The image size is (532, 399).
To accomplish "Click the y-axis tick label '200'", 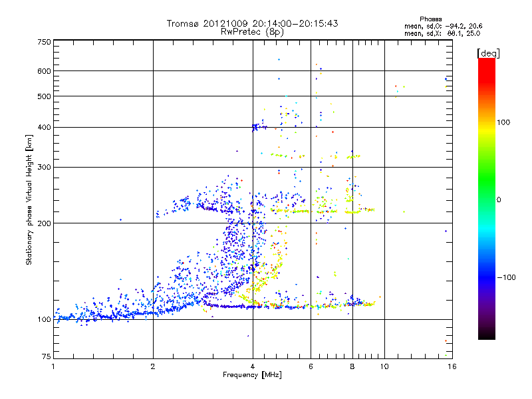I will [x=45, y=223].
